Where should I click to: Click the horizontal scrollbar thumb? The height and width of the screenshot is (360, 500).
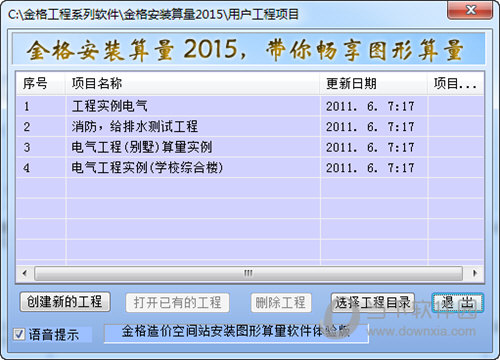pyautogui.click(x=248, y=273)
